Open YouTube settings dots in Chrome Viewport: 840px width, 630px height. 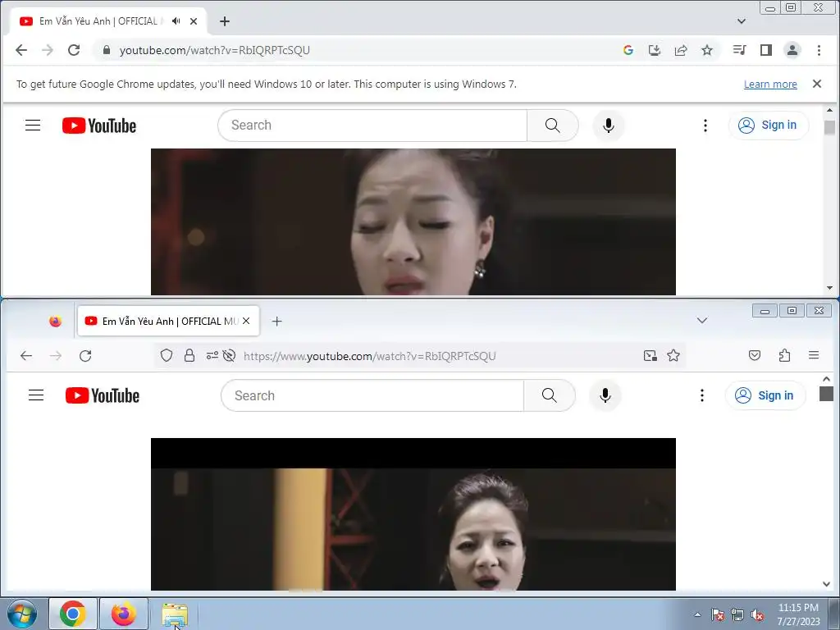click(705, 126)
